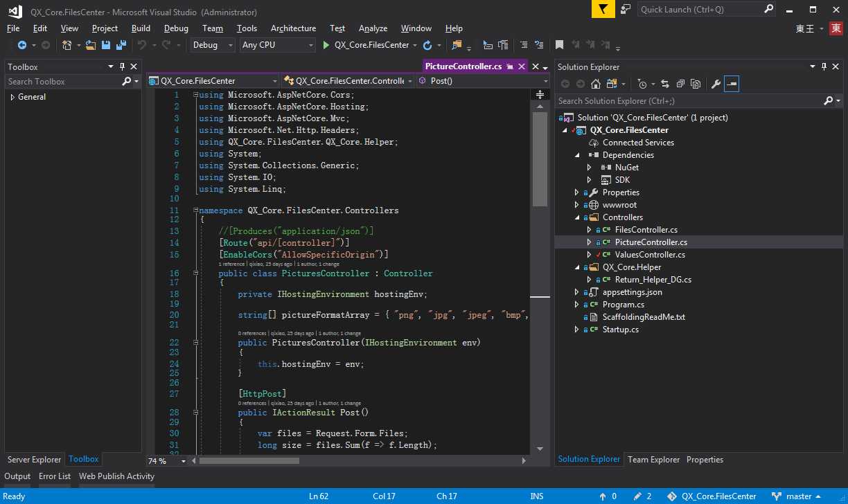Sync Solution Explorer with active document

tap(665, 84)
